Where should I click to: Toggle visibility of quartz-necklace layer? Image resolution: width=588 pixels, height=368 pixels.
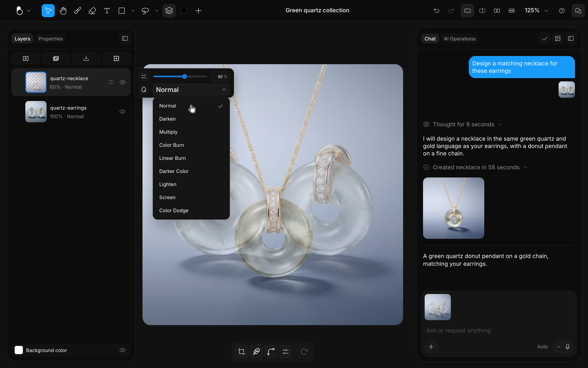122,82
